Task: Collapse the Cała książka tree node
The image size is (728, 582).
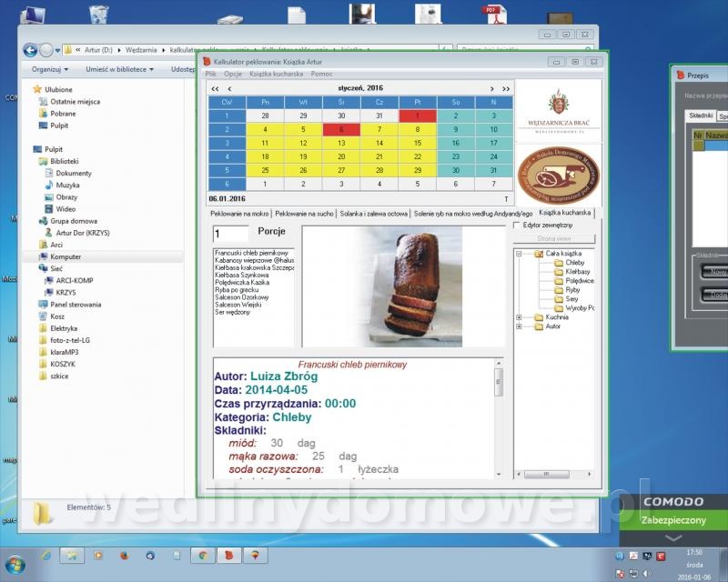Action: tap(519, 254)
